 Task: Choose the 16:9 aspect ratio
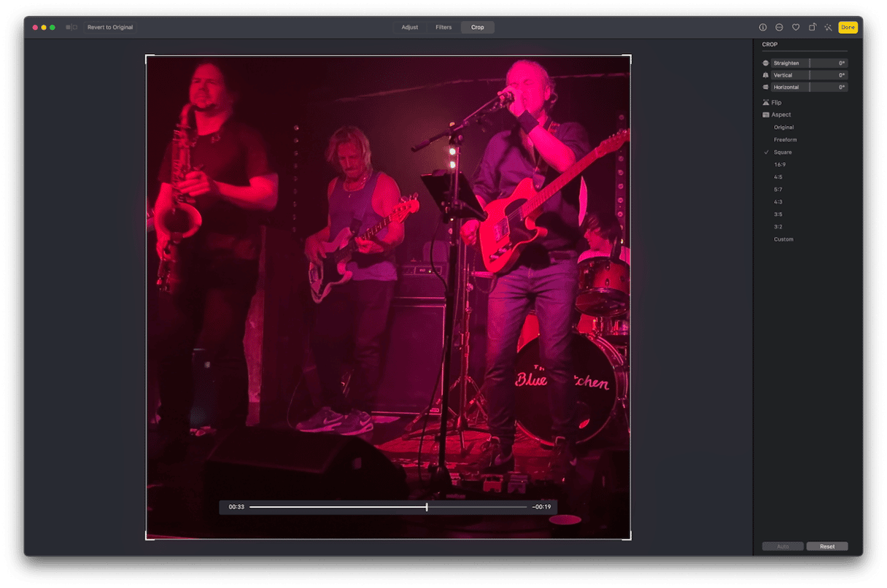(x=780, y=165)
